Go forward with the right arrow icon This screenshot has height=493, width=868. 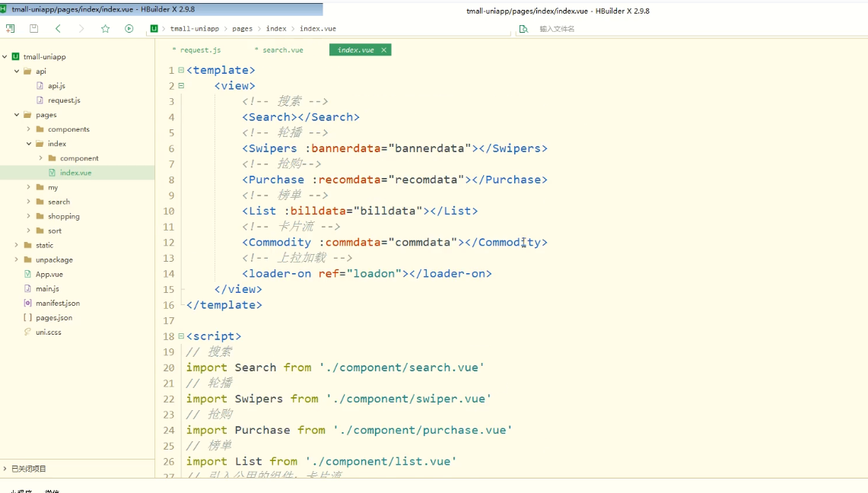[x=81, y=28]
